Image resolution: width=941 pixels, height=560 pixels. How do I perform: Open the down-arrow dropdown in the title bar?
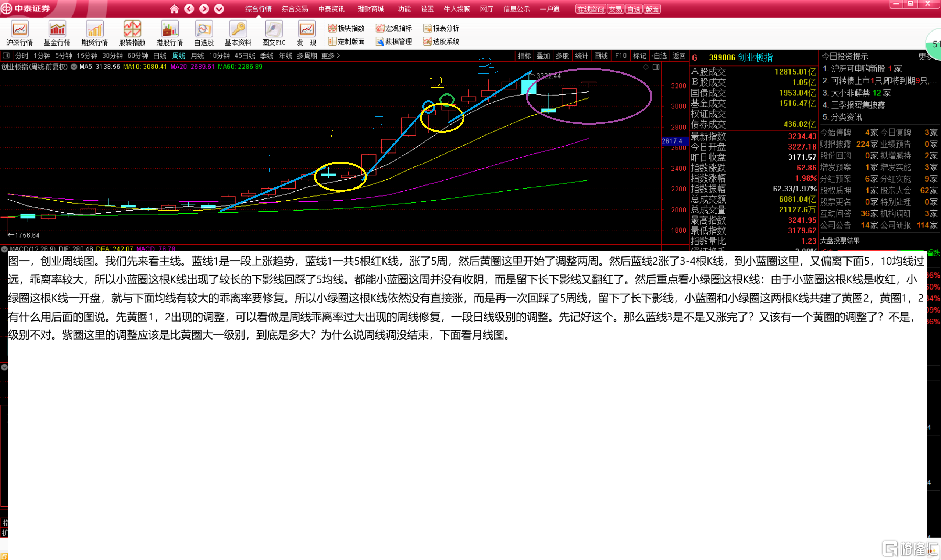(219, 9)
